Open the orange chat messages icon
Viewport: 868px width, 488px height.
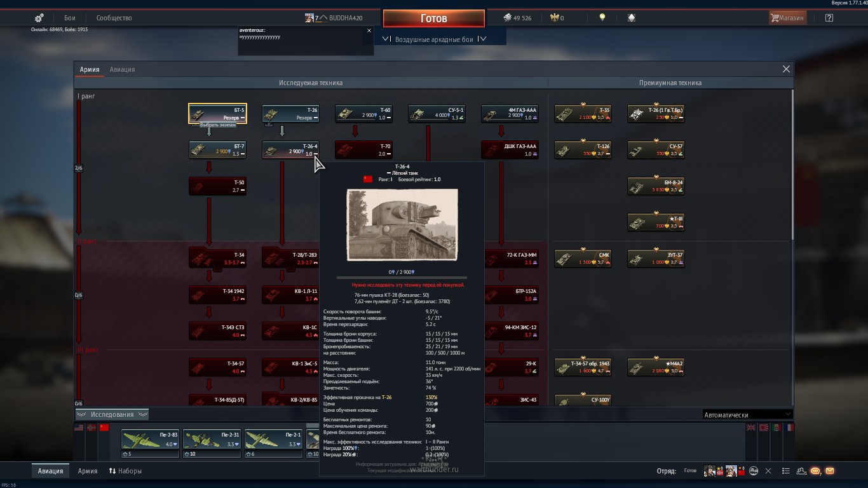click(x=815, y=471)
